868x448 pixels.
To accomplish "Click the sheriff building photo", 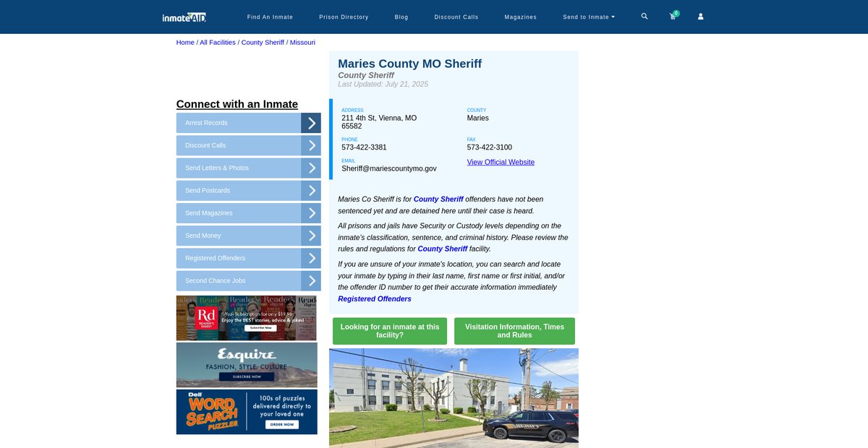I will [454, 398].
